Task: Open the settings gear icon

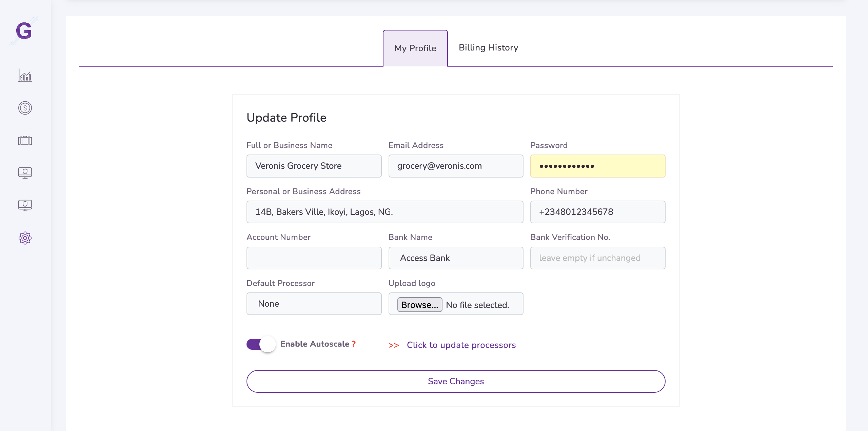Action: pyautogui.click(x=25, y=238)
